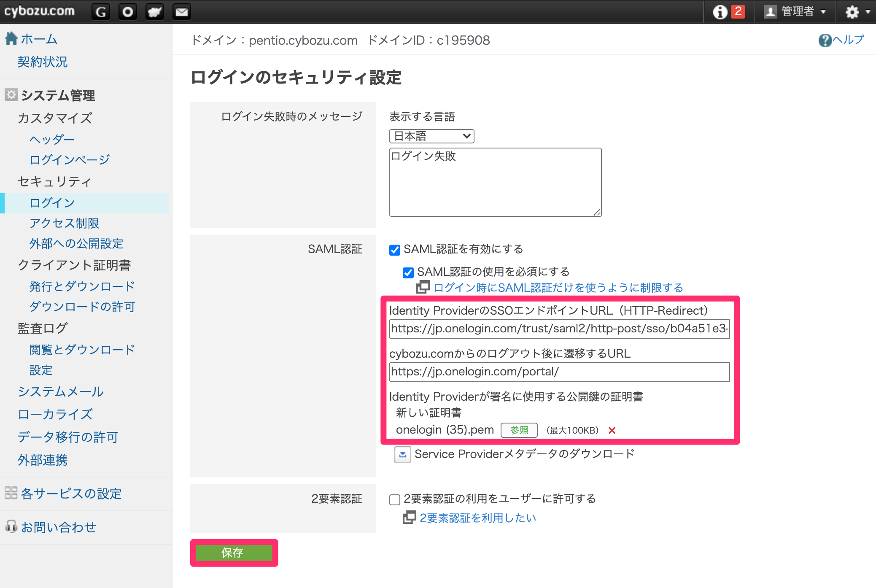Screen dimensions: 876x588
Task: Click the 参照 browse button for certificate
Action: 519,430
